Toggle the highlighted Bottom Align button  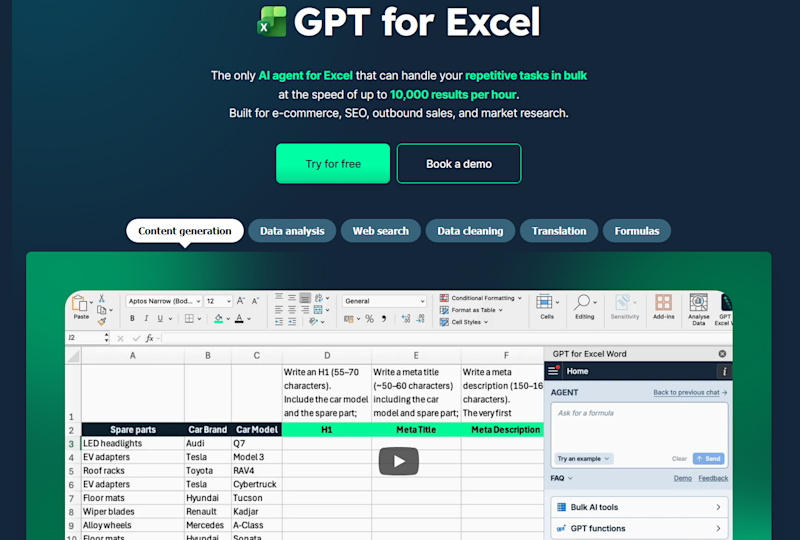tap(305, 297)
